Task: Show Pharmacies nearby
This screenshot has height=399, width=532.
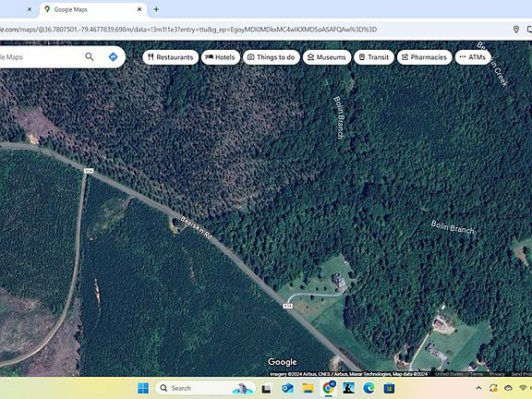Action: (x=425, y=57)
